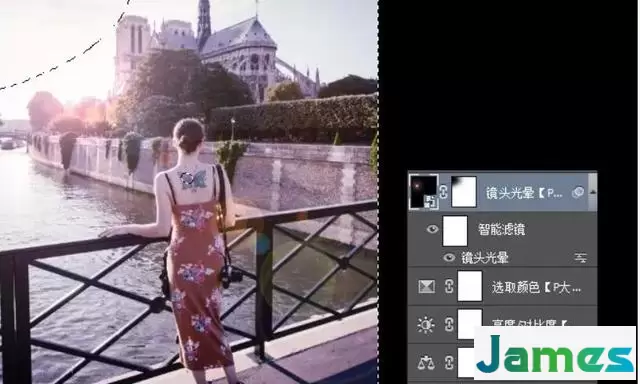Toggle visibility of 智能滤镜 smart filters
The height and width of the screenshot is (384, 640).
pos(432,229)
